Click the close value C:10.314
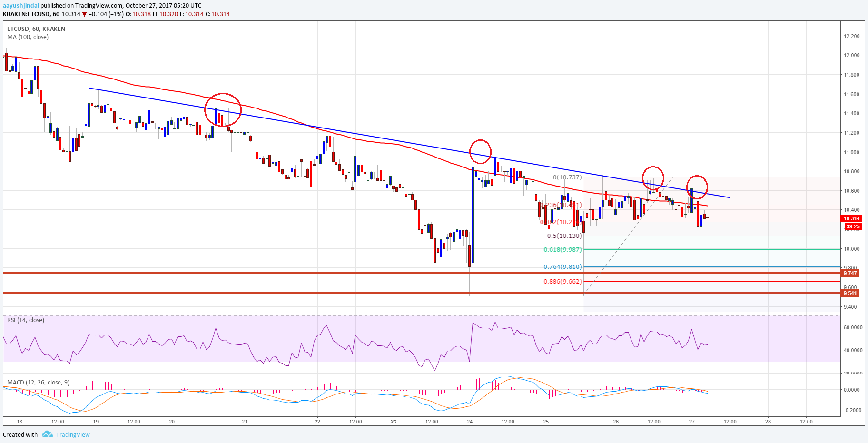 pyautogui.click(x=218, y=14)
